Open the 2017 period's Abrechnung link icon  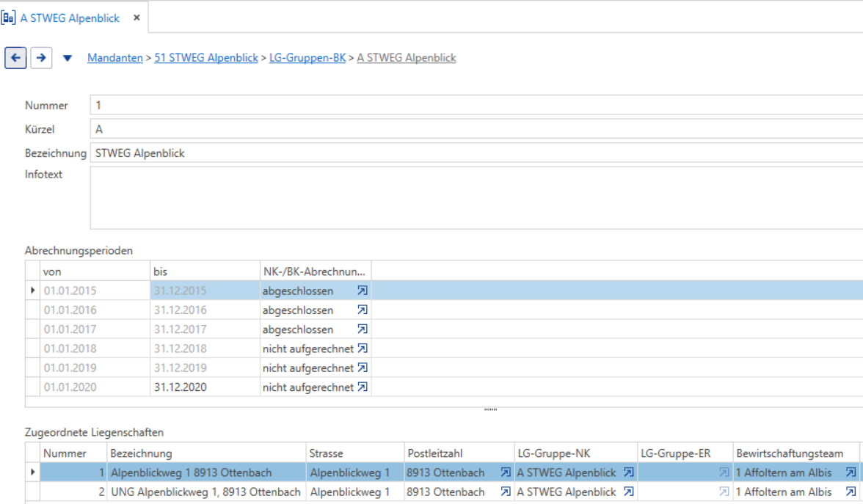pos(363,329)
